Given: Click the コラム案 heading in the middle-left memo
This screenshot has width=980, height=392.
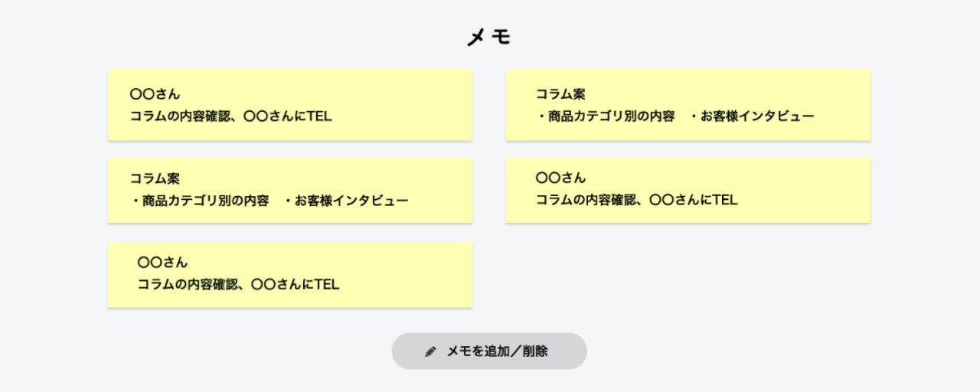Looking at the screenshot, I should 155,178.
